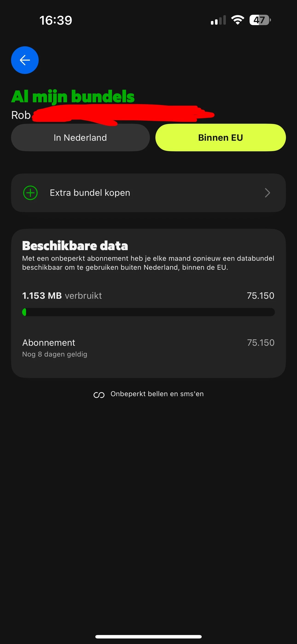Tap the infinity symbol icon
The width and height of the screenshot is (297, 644).
99,395
